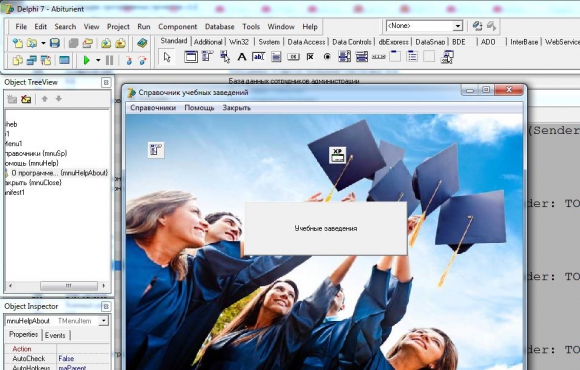Click the Учебные заведения button
Viewport: 580px width, 370px height.
pyautogui.click(x=326, y=228)
